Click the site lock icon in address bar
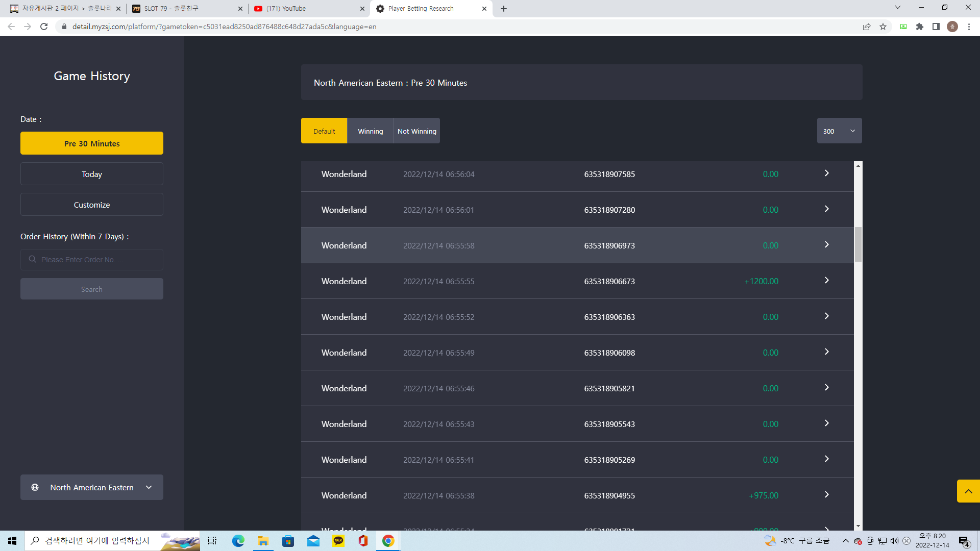980x551 pixels. [x=64, y=27]
